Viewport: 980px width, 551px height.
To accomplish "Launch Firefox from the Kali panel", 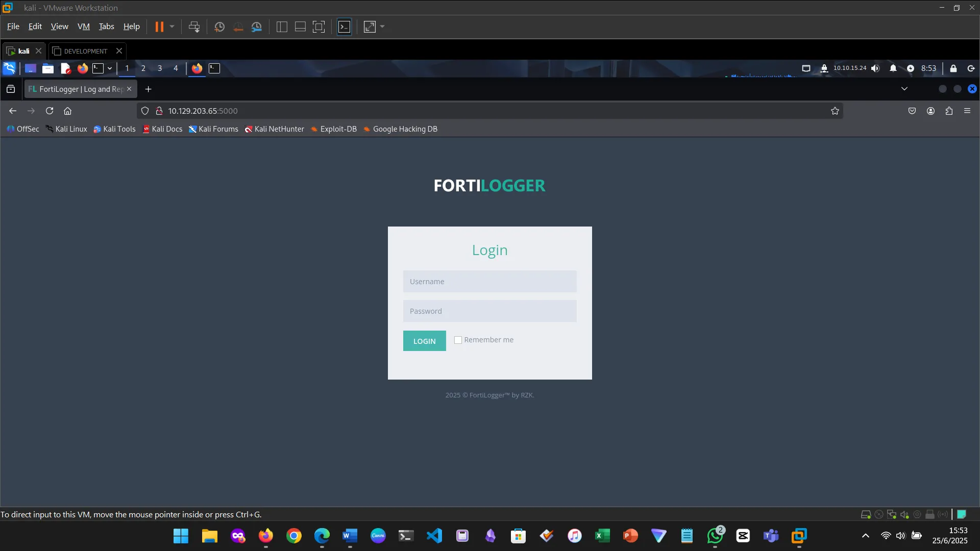I will pos(82,68).
